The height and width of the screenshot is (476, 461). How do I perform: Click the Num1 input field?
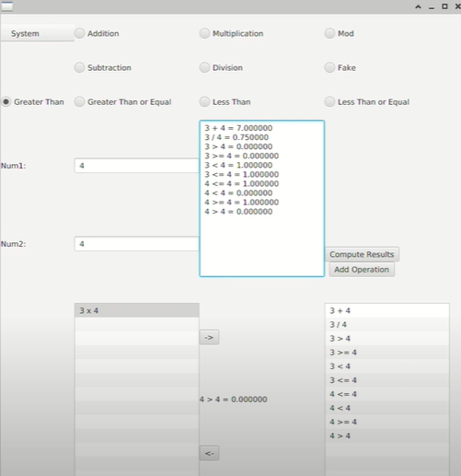(x=137, y=166)
